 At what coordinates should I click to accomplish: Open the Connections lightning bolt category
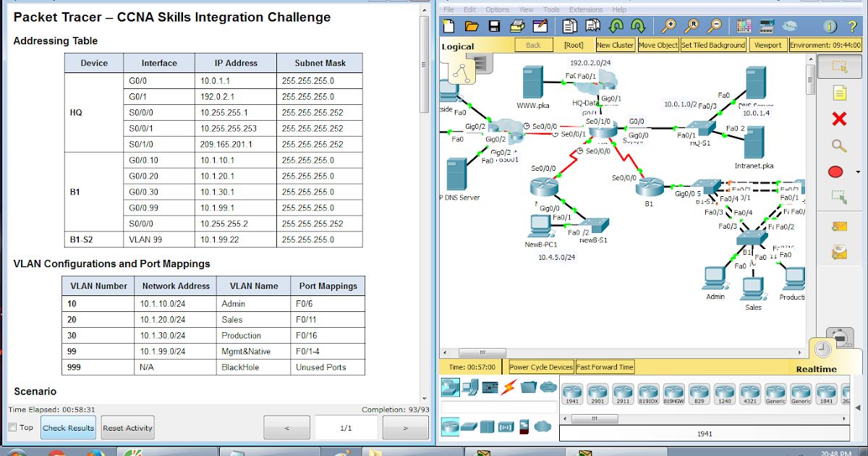point(508,388)
